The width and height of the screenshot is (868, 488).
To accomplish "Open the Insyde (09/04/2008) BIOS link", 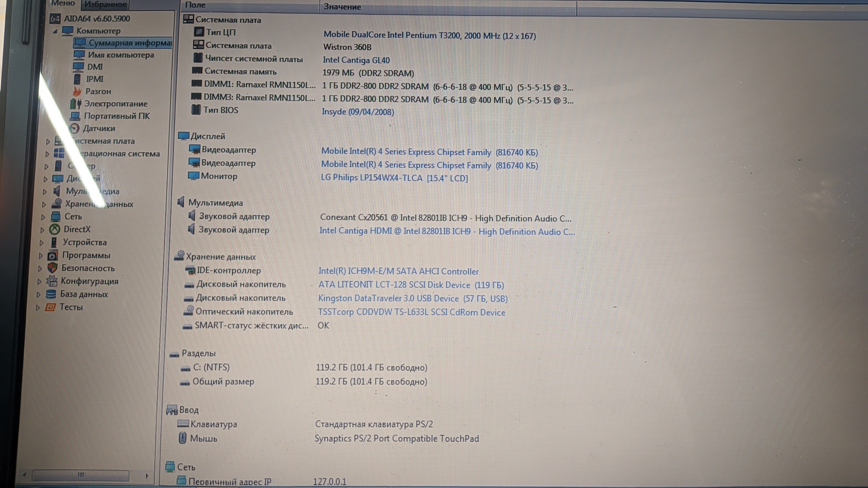I will click(x=358, y=111).
